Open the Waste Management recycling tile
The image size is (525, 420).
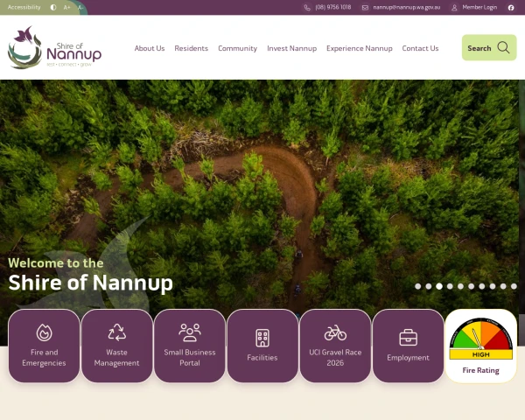tap(117, 346)
